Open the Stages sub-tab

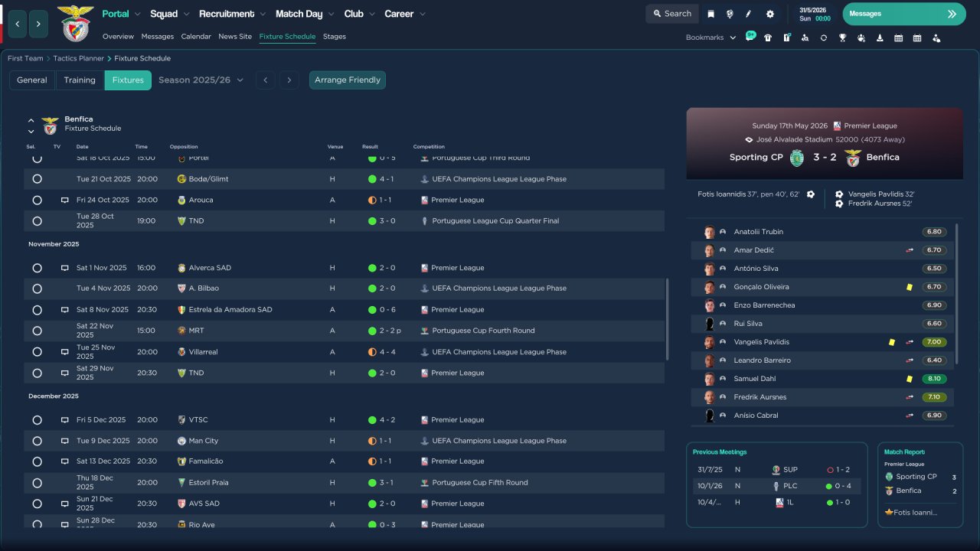(335, 37)
